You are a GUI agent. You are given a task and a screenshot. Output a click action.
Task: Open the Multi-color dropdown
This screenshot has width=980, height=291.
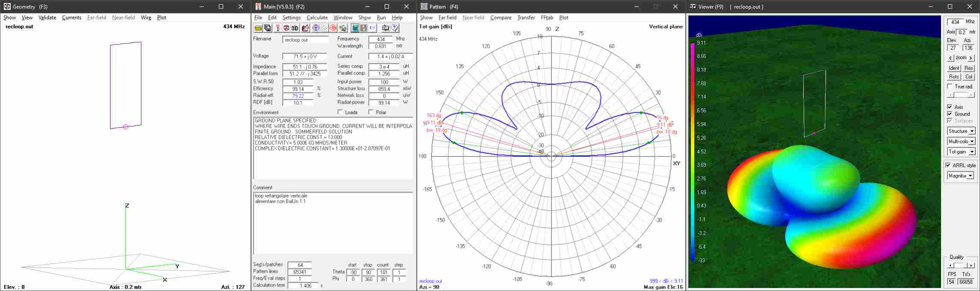click(x=972, y=141)
